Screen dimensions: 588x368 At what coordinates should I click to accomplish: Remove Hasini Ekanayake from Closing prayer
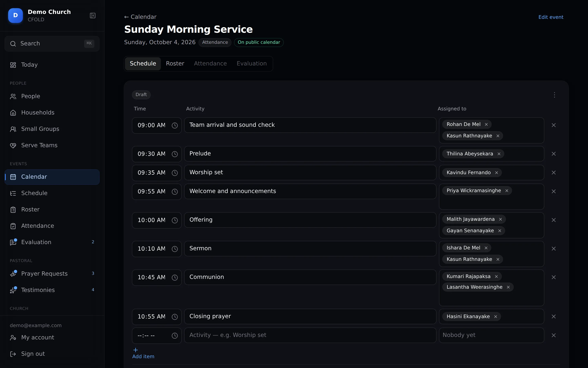(496, 317)
